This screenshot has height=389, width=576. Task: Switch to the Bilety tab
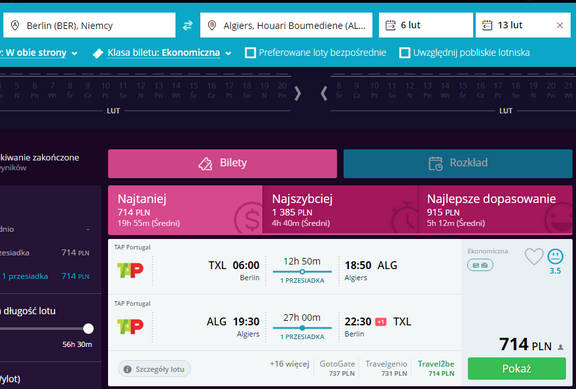(222, 163)
